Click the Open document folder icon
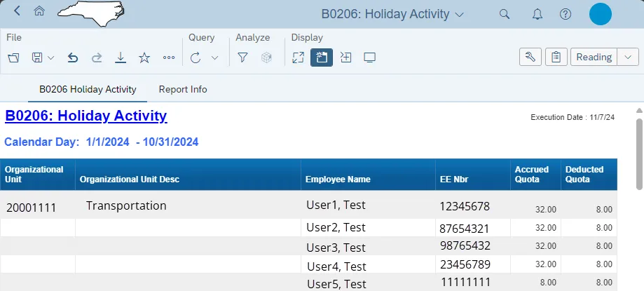This screenshot has width=644, height=291. [x=14, y=57]
